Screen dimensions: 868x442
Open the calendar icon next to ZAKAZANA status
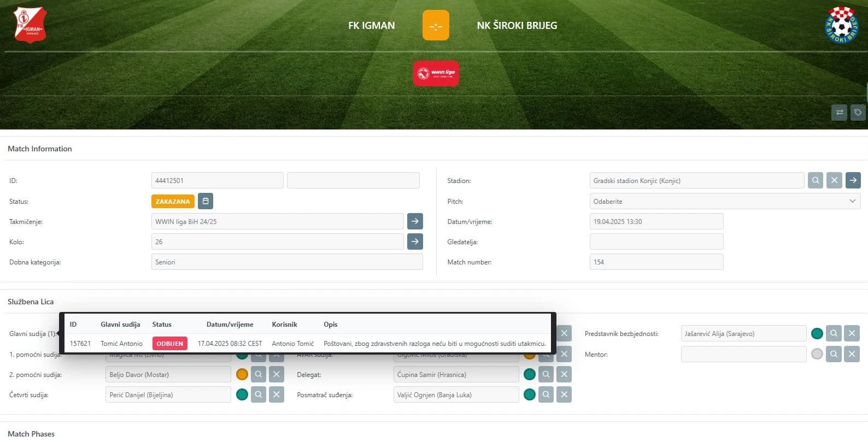pyautogui.click(x=206, y=201)
